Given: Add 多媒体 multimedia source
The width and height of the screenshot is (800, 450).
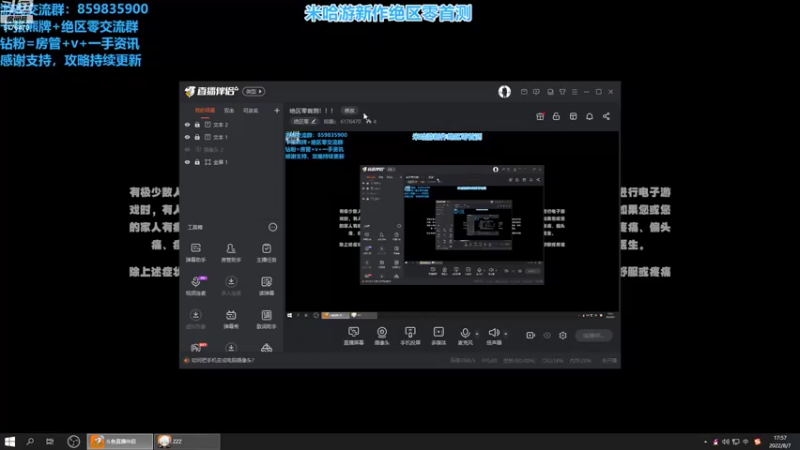Looking at the screenshot, I should 438,336.
